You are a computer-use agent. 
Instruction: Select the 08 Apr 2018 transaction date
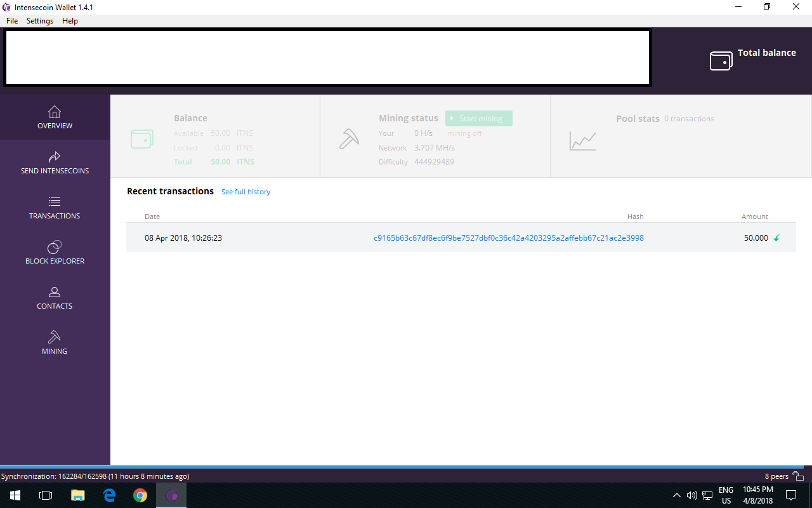[x=183, y=238]
